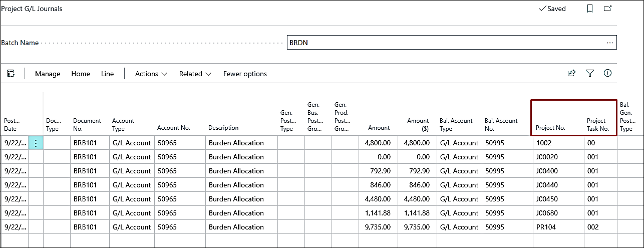Click the Account No. column header

(173, 128)
